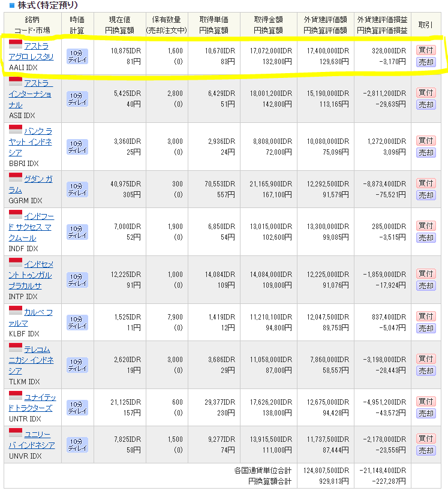Image resolution: width=448 pixels, height=494 pixels.
Task: Click the Indonesia flag icon beside カルベ ファルマ
Action: pos(16,311)
